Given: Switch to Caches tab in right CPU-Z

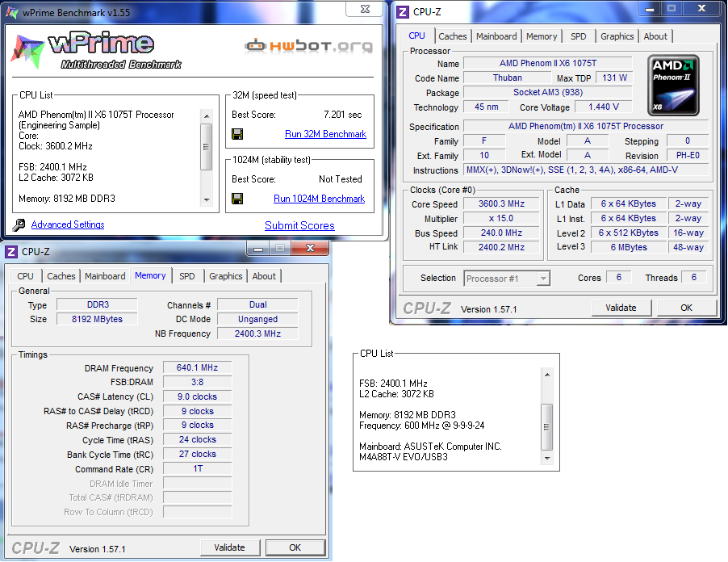Looking at the screenshot, I should 452,36.
